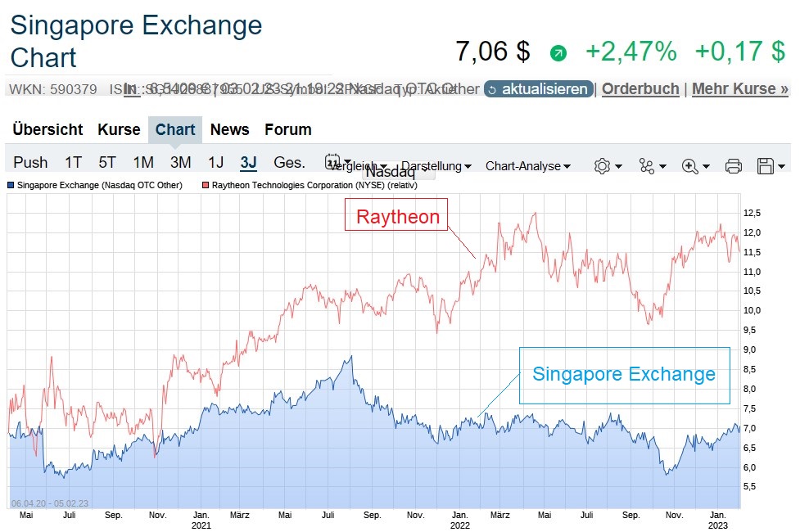Click the Singapore Exchange (Nasdaq OTC Other) legend label
Image resolution: width=800 pixels, height=532 pixels.
pos(100,185)
